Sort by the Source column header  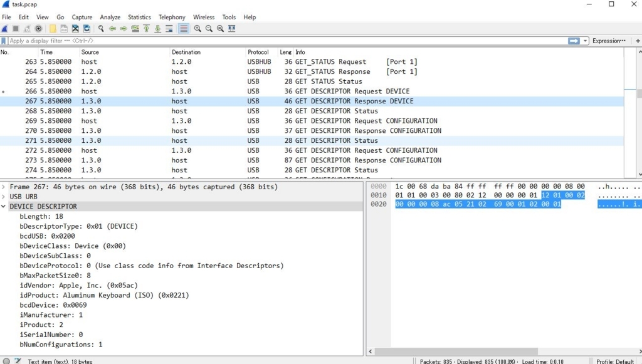[125, 53]
